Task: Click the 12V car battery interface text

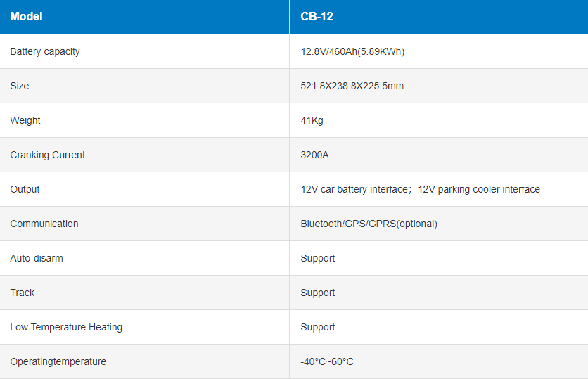Action: 354,189
